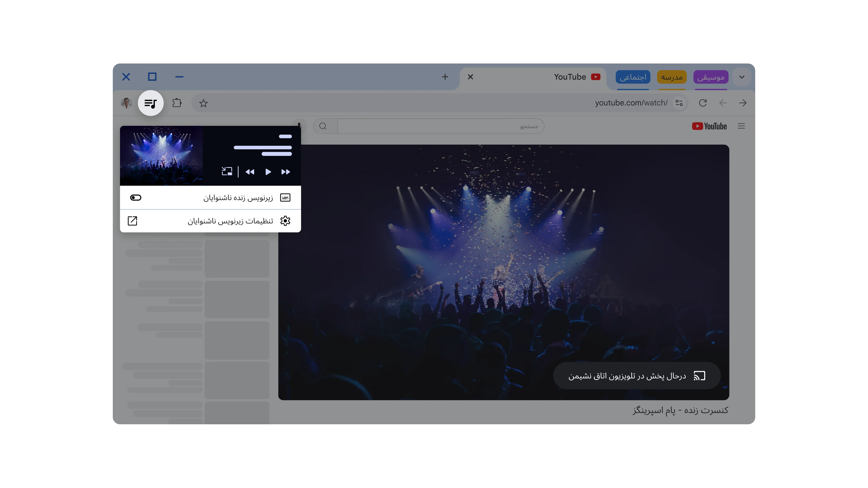Open the موسیقی tab group
This screenshot has height=488, width=868.
[x=711, y=77]
